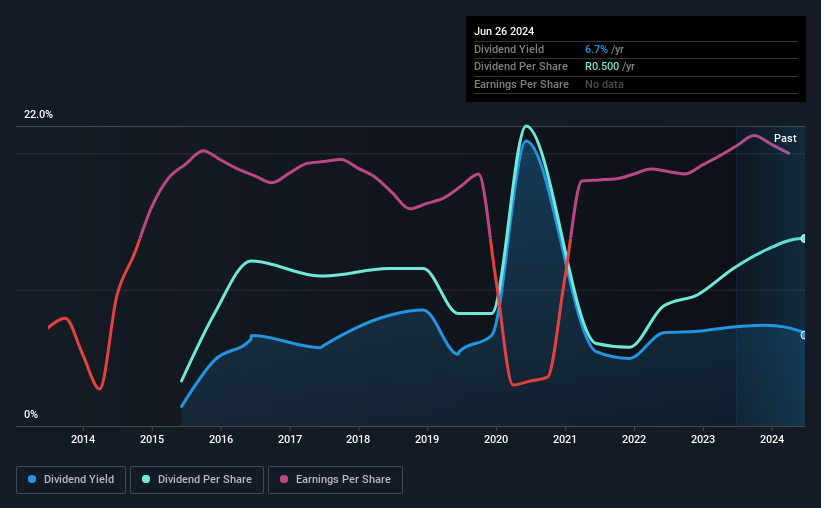Select the 2016 x-axis label
This screenshot has height=508, width=821.
coord(221,439)
